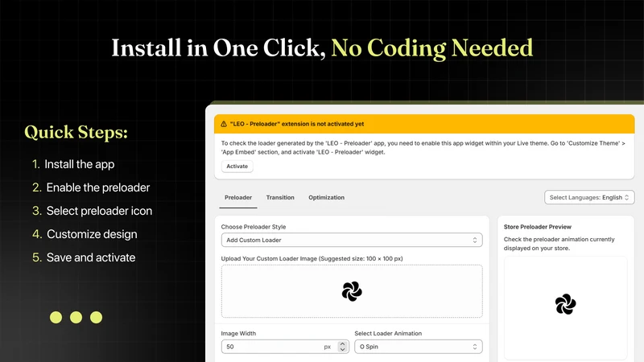Click the Image Width input field
This screenshot has height=362, width=644.
(285, 347)
